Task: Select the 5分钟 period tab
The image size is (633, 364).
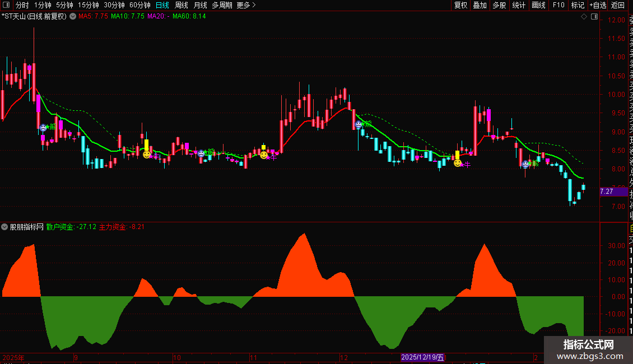Action: (64, 5)
